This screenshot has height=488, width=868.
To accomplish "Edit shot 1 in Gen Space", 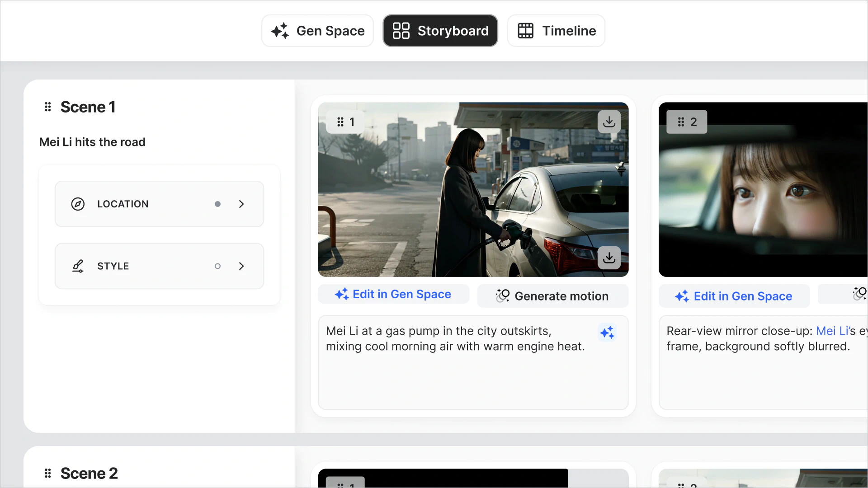I will click(393, 294).
